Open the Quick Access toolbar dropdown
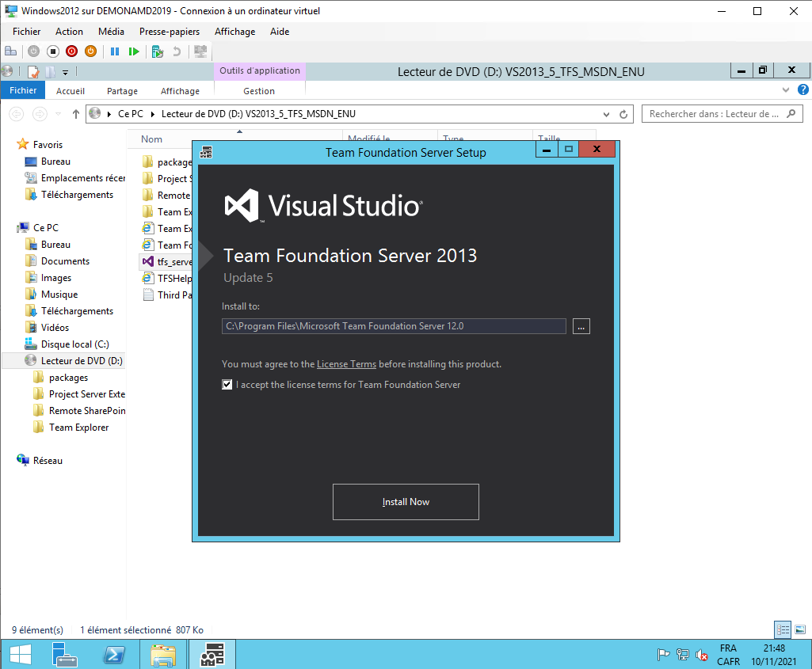Screen dimensions: 812x669 (x=65, y=72)
